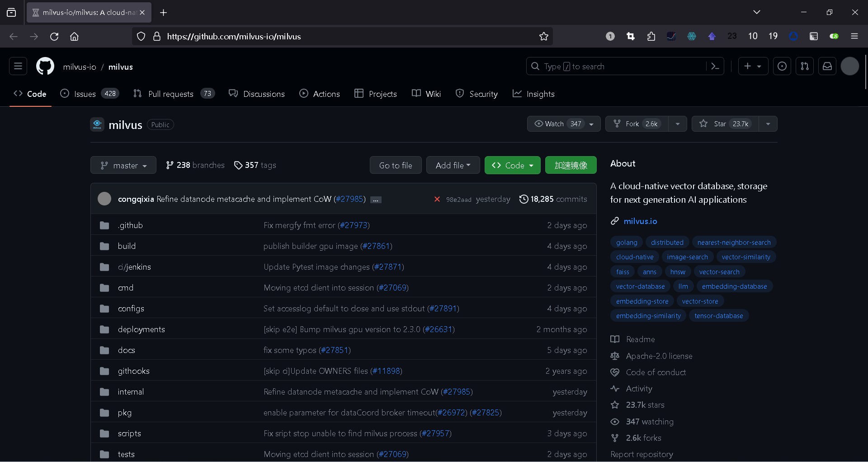
Task: Fork the milvus repository
Action: pos(637,124)
